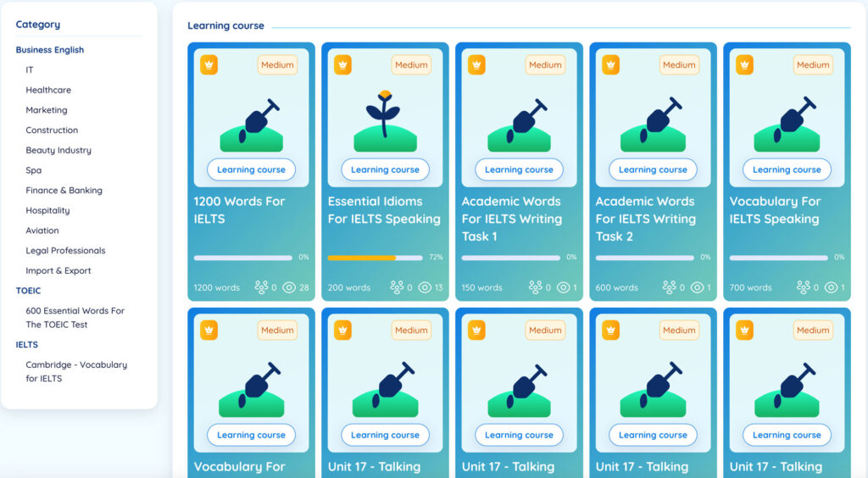Open Learning course button on second-row Vocabulary For card
The width and height of the screenshot is (868, 478).
pyautogui.click(x=251, y=435)
